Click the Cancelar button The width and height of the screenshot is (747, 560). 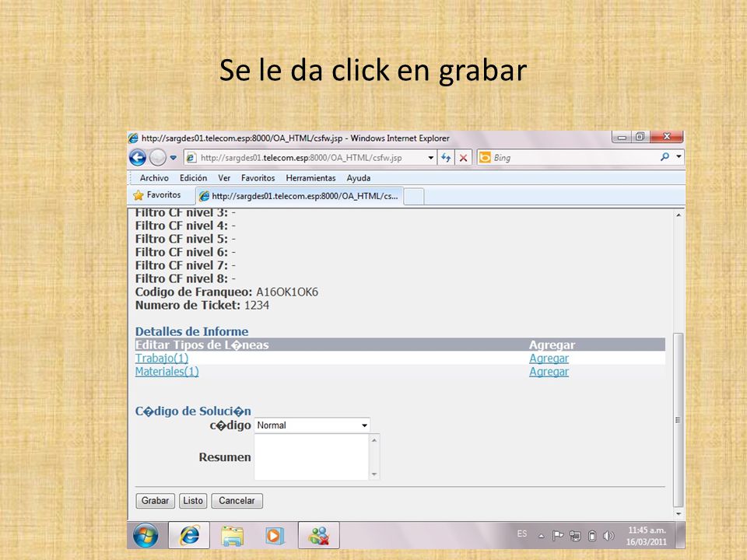pos(237,500)
